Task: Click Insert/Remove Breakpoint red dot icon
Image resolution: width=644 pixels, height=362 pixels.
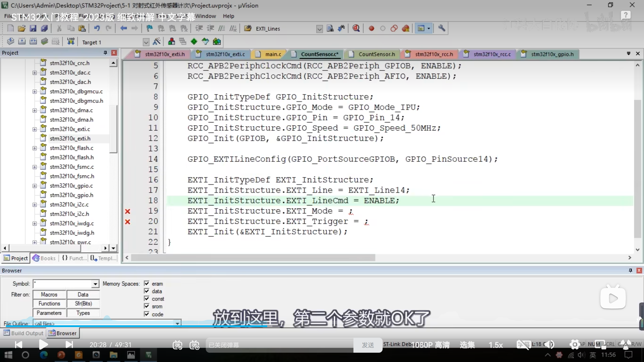Action: [371, 28]
